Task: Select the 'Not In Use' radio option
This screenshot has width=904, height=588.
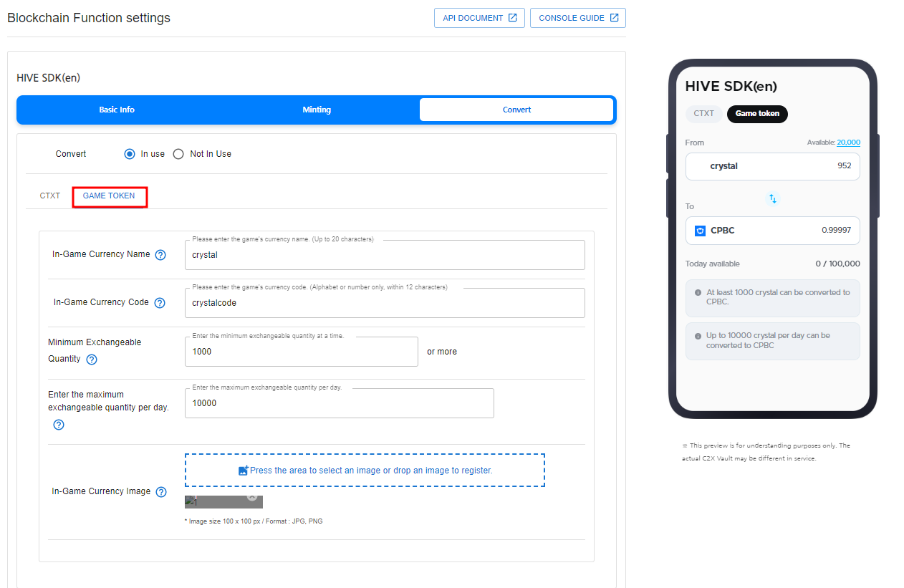Action: (178, 154)
